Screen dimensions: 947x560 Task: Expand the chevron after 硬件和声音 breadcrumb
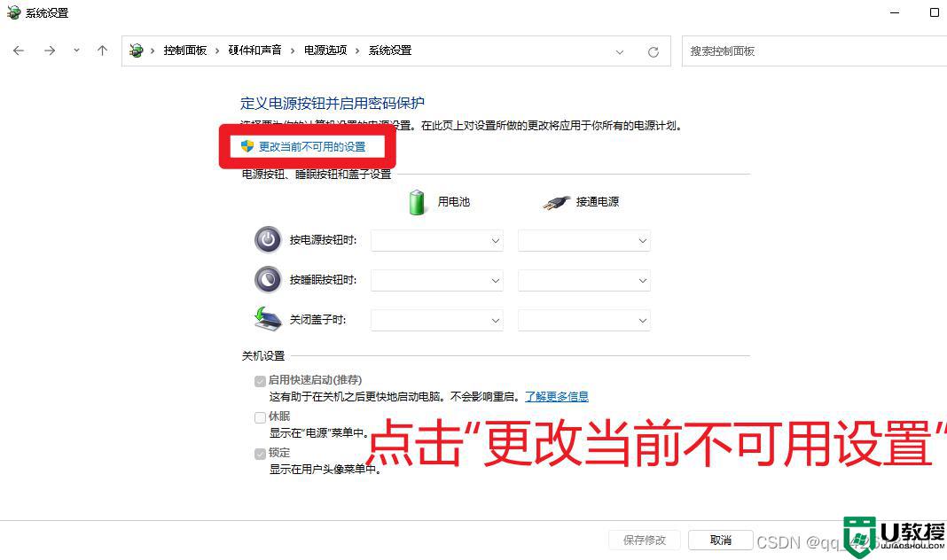(x=293, y=51)
